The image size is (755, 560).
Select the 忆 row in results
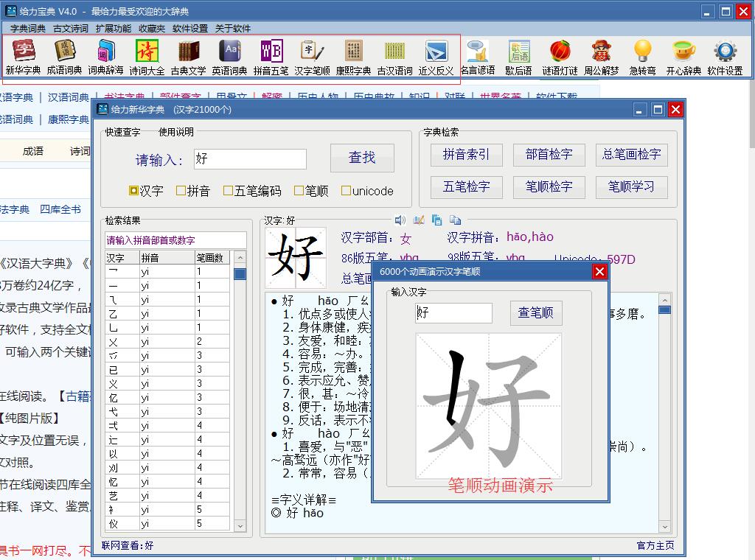[167, 482]
